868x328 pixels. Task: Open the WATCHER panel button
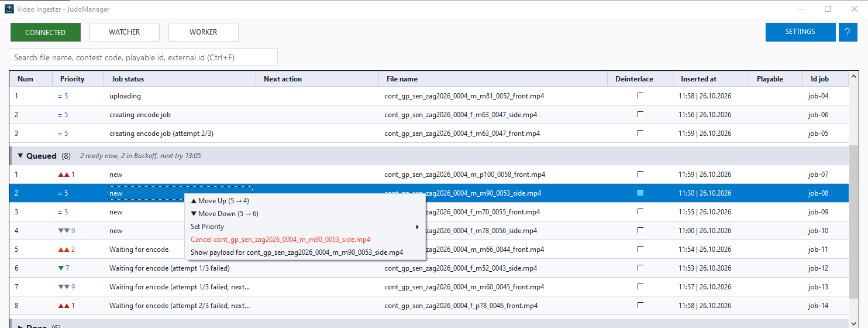[x=125, y=32]
